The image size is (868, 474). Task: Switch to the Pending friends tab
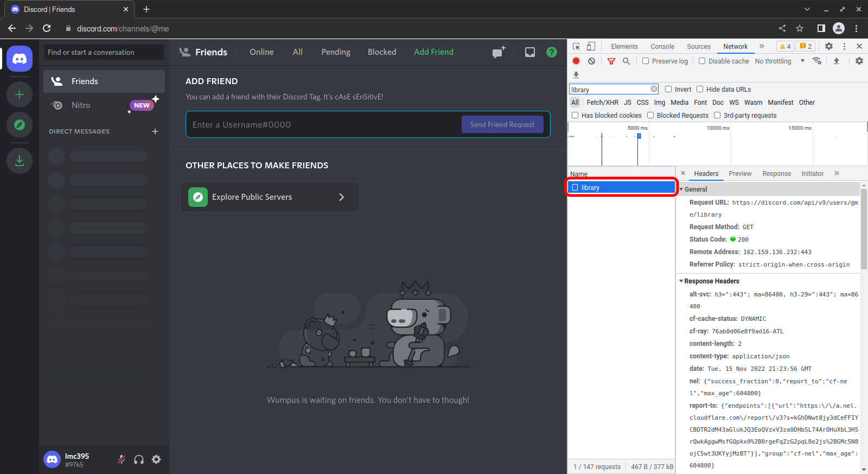336,52
